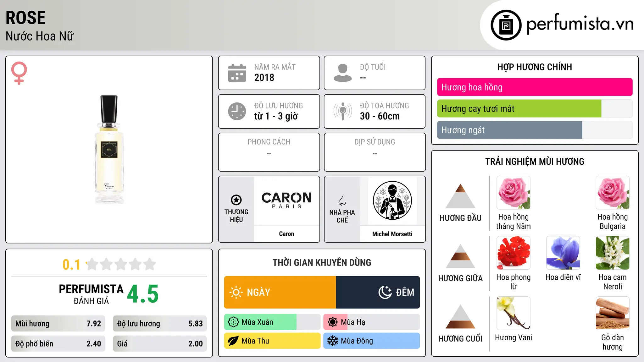The image size is (644, 362).
Task: Click the Hương cuối pyramid icon
Action: pyautogui.click(x=460, y=316)
